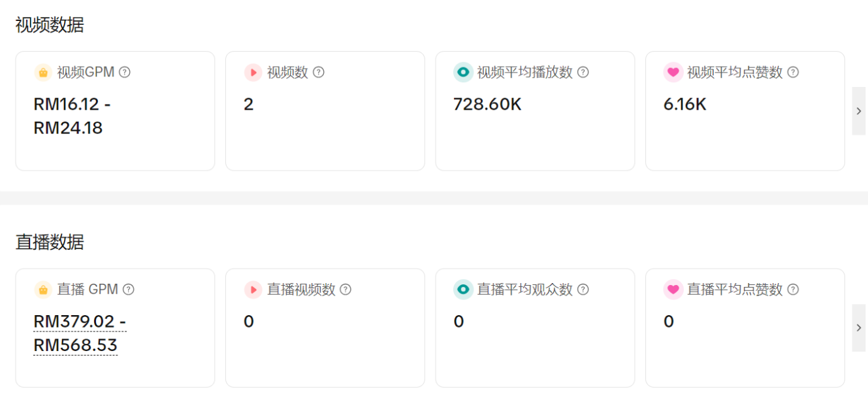
Task: Open the help tooltip next to 视频平均播放数
Action: (583, 73)
